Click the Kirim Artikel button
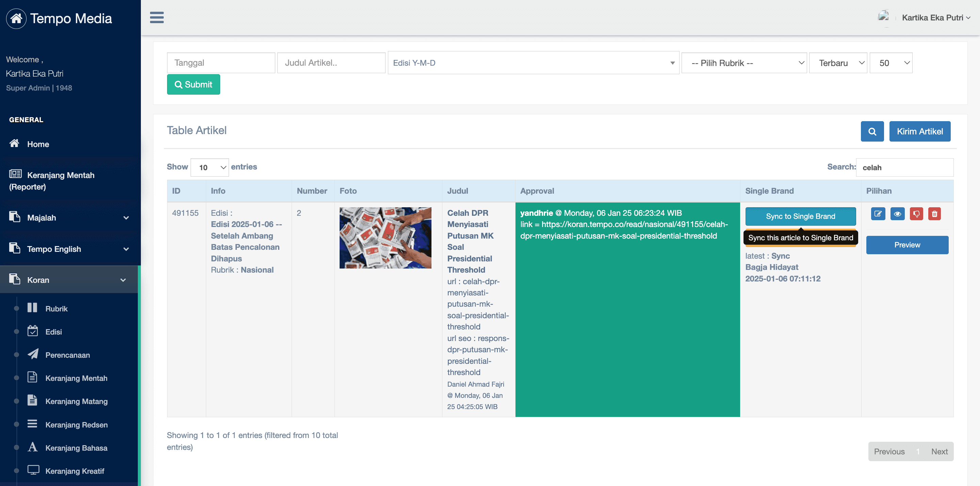 [919, 131]
